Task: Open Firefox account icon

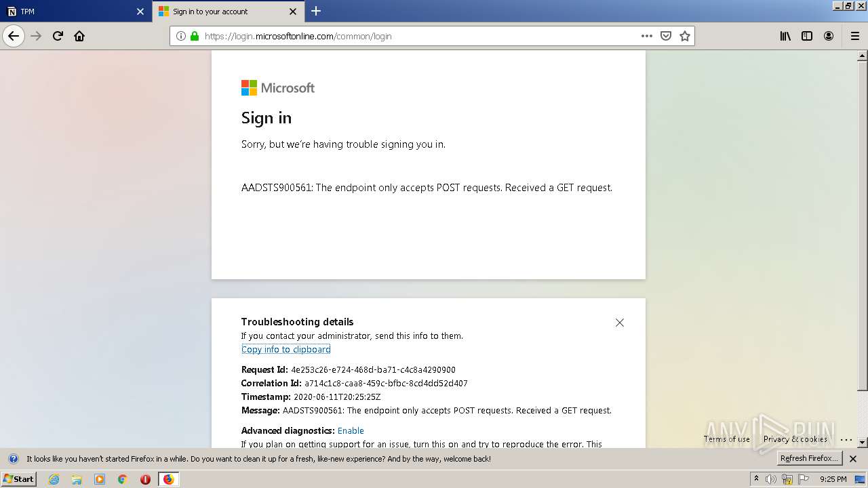Action: click(829, 36)
